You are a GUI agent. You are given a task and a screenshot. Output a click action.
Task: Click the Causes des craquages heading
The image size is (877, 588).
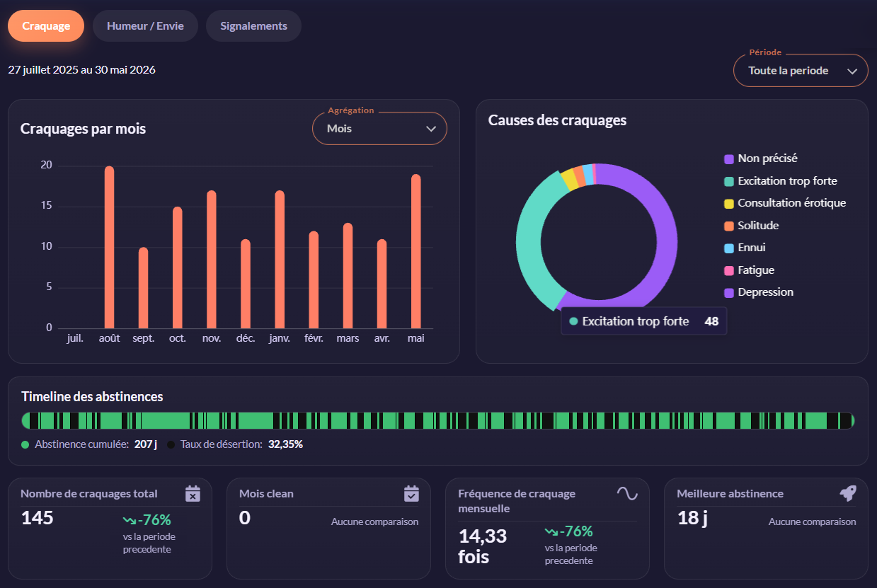(x=557, y=120)
